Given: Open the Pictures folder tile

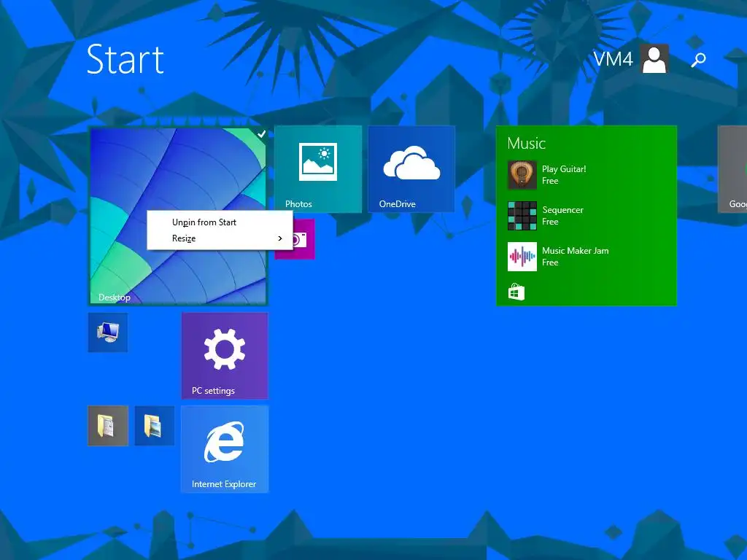Looking at the screenshot, I should [155, 426].
